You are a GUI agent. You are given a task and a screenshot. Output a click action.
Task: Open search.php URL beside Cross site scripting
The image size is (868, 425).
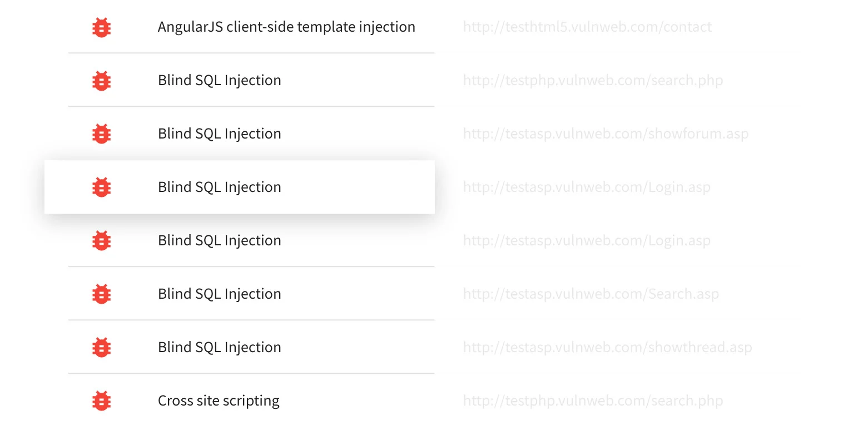[x=593, y=401]
